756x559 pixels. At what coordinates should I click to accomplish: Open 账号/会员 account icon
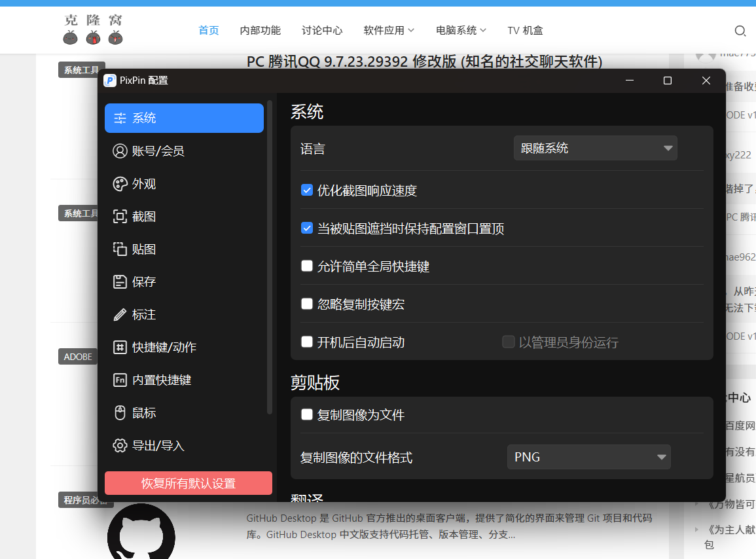120,151
